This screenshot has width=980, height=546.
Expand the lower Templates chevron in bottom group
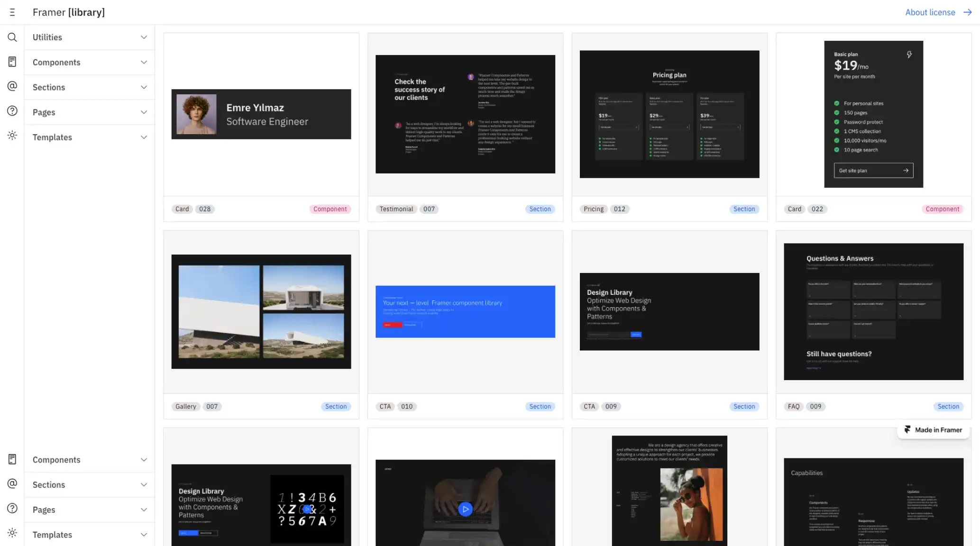[144, 535]
